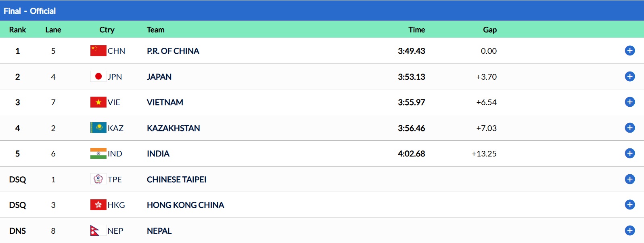Open the KAZAKHSTAN team name link
This screenshot has width=644, height=243.
pos(173,128)
